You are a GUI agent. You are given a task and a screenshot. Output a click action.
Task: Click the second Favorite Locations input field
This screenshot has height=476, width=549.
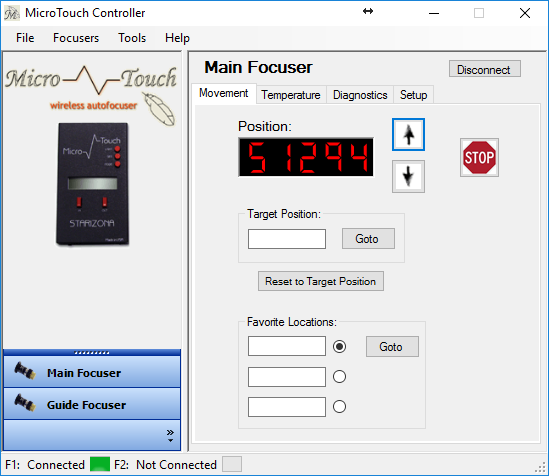click(287, 377)
